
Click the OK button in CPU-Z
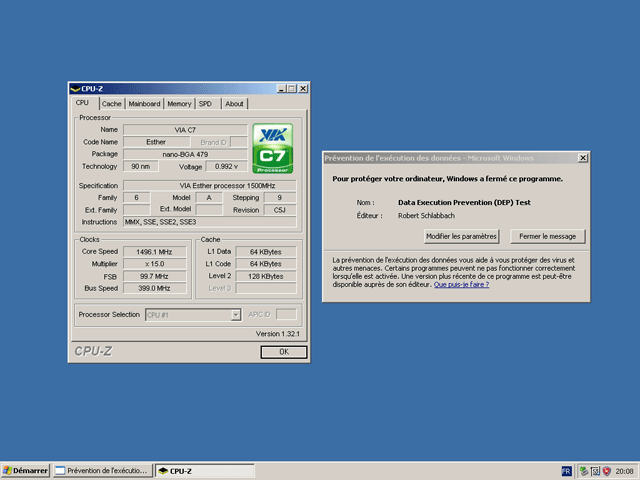(284, 352)
